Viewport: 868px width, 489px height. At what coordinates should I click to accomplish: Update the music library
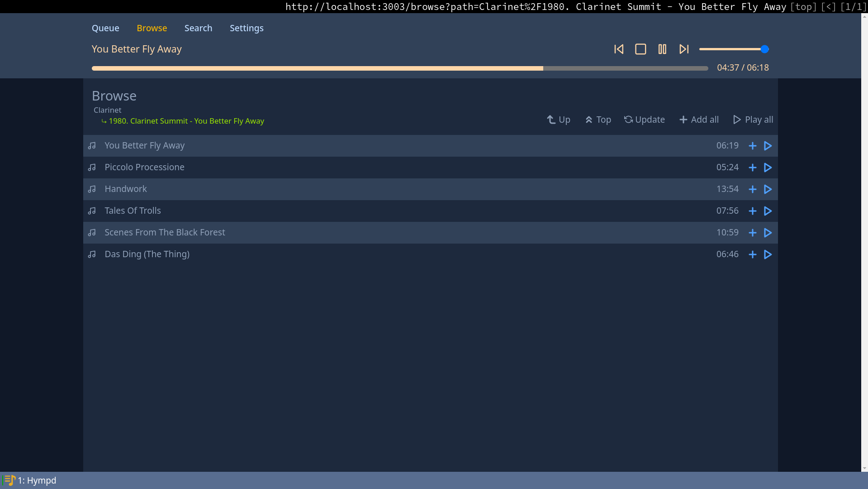click(x=645, y=120)
